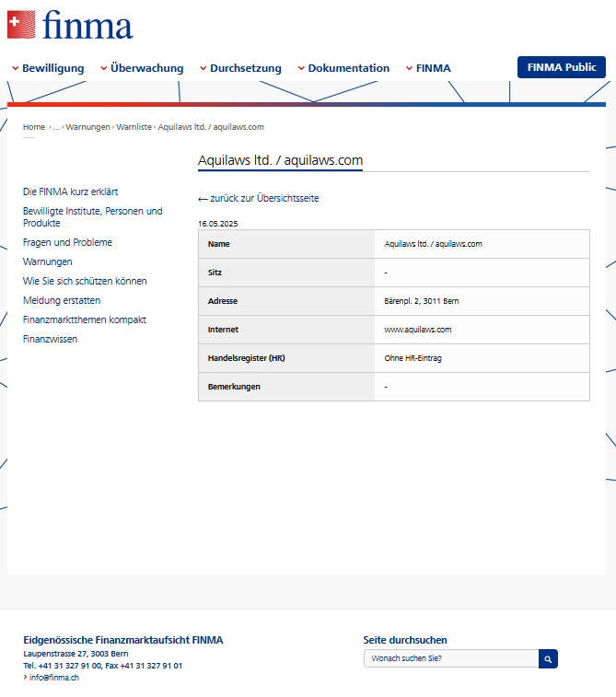Click the Adresse row label

coord(223,301)
